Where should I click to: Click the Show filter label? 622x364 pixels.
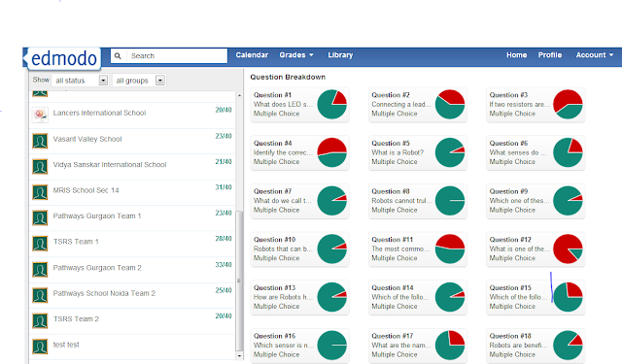pos(41,80)
